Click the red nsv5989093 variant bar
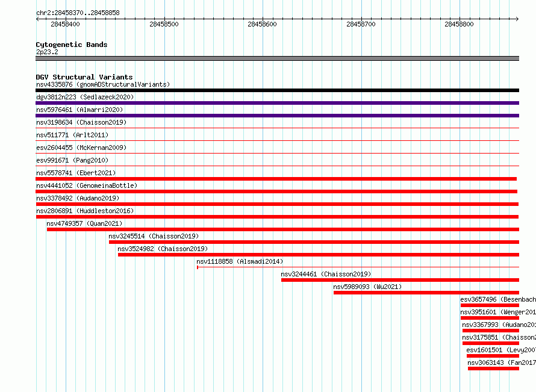The height and width of the screenshot is (392, 536). tap(426, 293)
